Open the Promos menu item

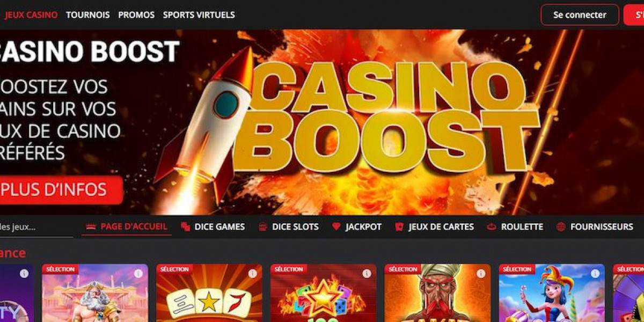point(136,15)
